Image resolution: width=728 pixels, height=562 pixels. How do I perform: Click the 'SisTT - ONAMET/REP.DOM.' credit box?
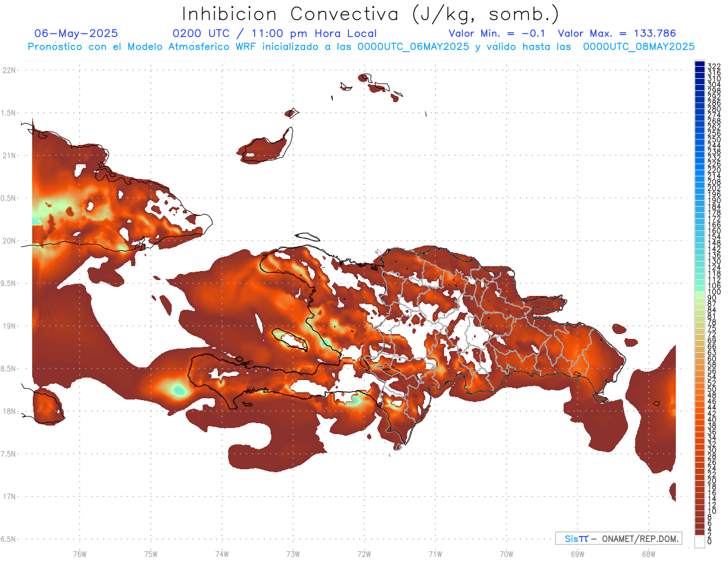pos(618,538)
